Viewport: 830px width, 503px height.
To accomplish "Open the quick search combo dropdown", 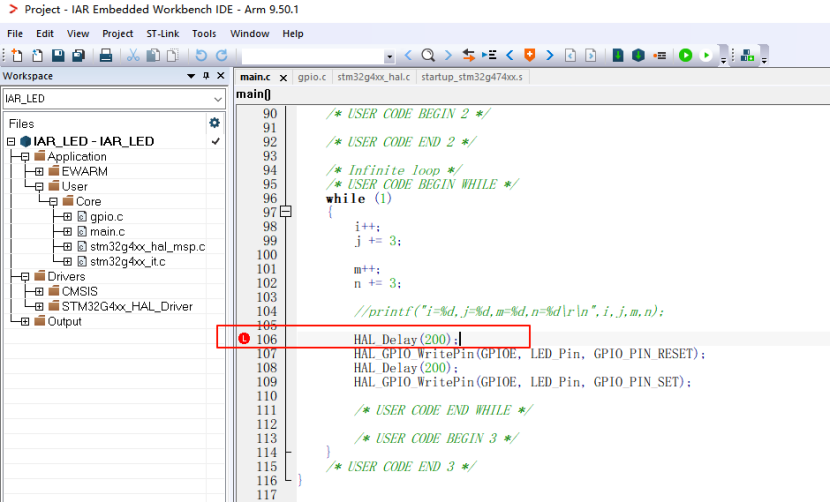I will pos(389,56).
